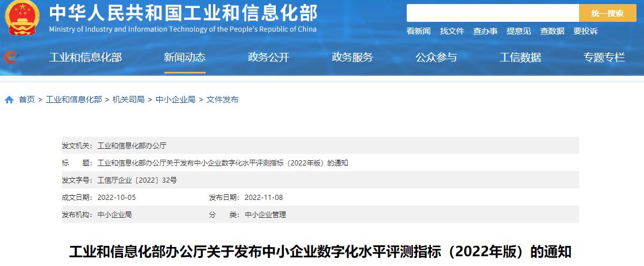Select the 新闻动态 navigation tab
This screenshot has height=266, width=644.
[185, 57]
